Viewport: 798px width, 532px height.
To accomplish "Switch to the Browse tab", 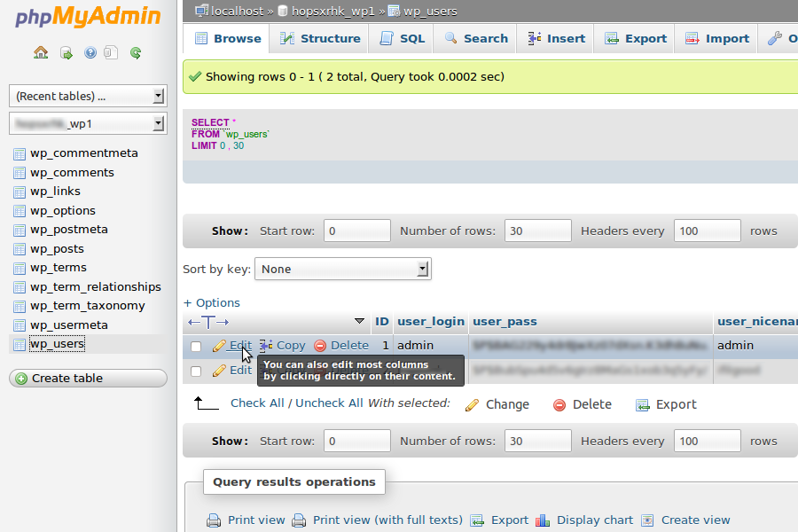I will pos(228,39).
